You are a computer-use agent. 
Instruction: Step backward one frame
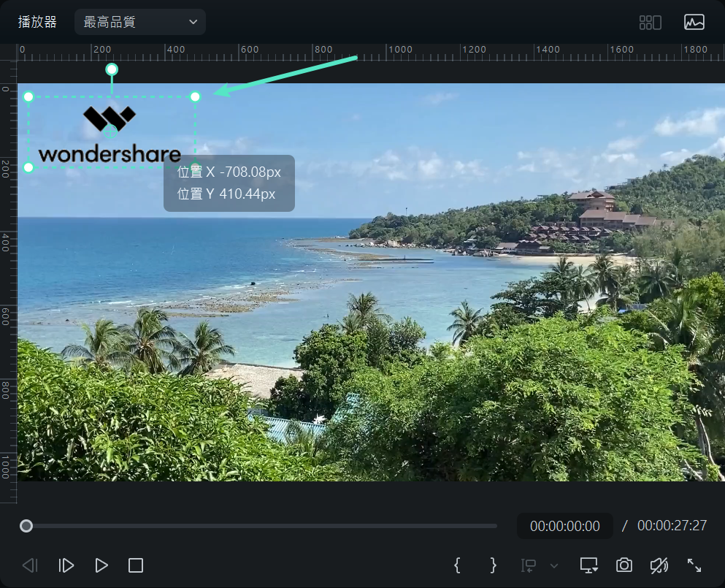click(x=29, y=565)
